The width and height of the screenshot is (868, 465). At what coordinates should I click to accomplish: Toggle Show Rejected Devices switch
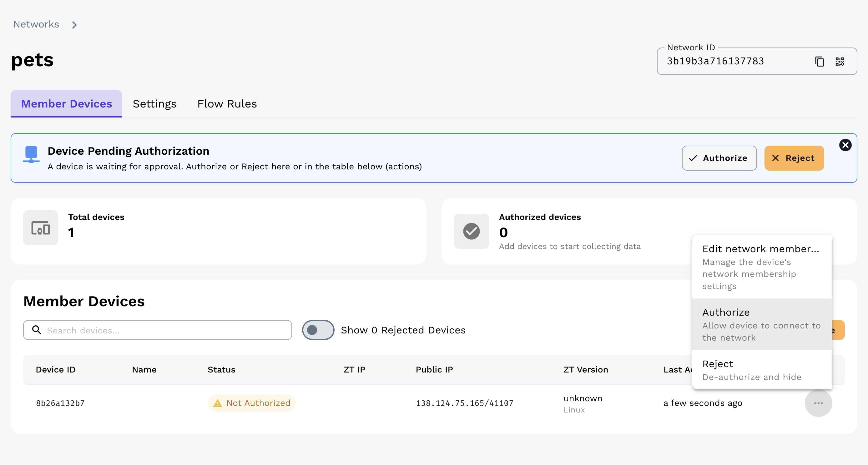[x=318, y=330]
